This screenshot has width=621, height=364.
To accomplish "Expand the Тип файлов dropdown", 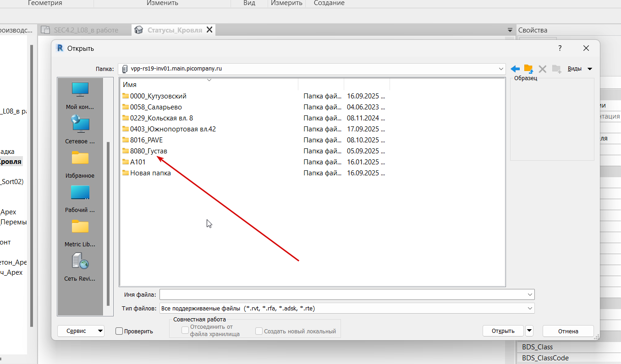I will point(530,308).
